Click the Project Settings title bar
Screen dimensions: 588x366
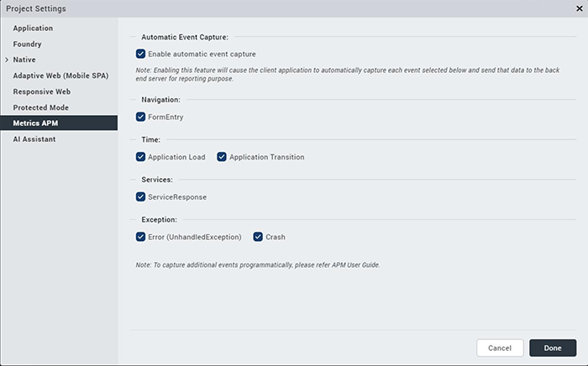coord(252,8)
